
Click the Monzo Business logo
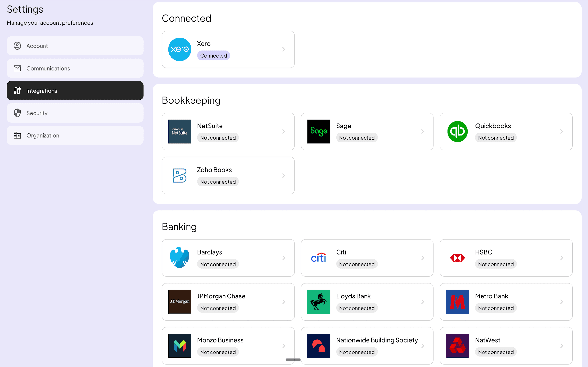179,345
